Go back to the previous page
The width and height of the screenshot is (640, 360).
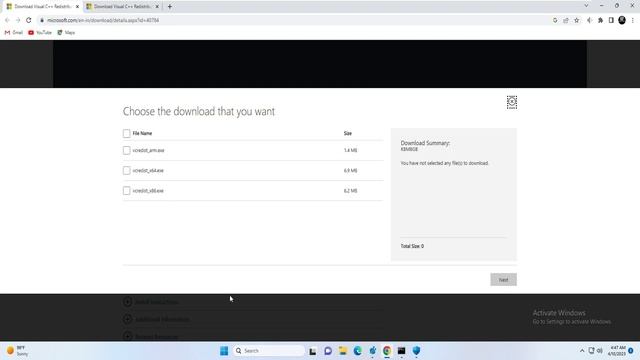tap(7, 20)
